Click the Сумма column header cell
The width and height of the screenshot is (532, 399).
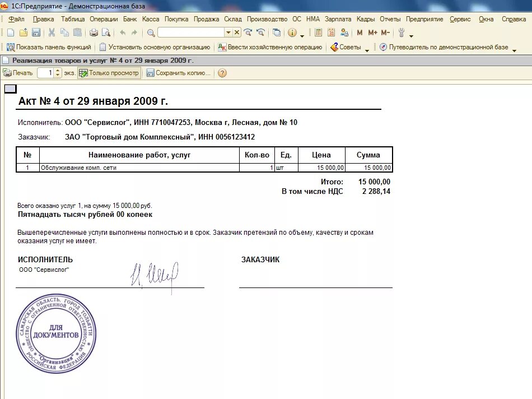coord(368,155)
